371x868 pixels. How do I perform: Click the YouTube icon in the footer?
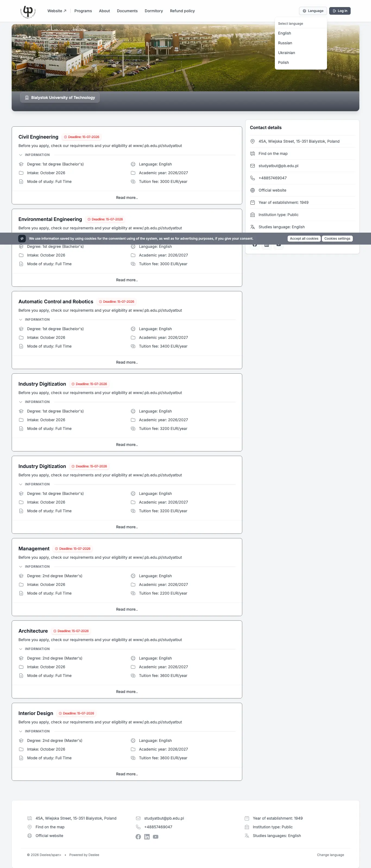click(x=156, y=837)
